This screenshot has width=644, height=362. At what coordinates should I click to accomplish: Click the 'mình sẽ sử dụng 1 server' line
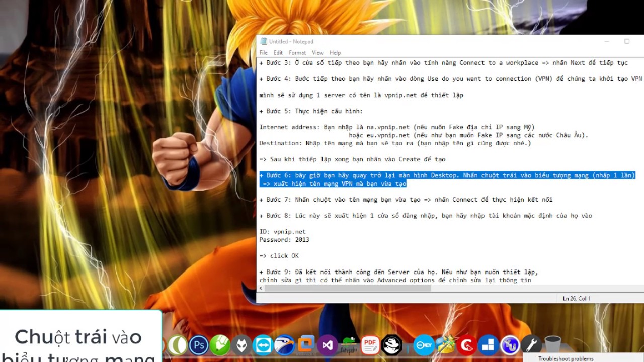pos(361,95)
